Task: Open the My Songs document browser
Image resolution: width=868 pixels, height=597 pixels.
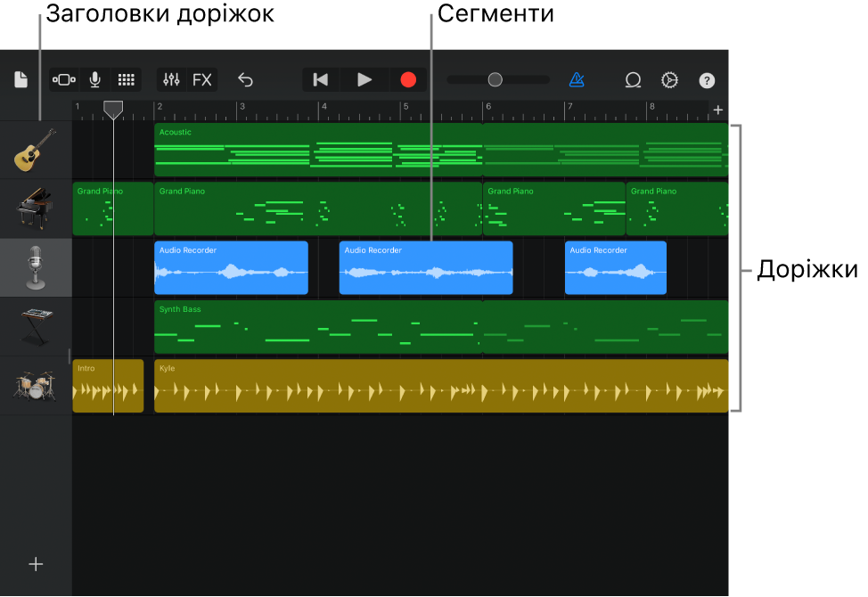Action: (20, 79)
